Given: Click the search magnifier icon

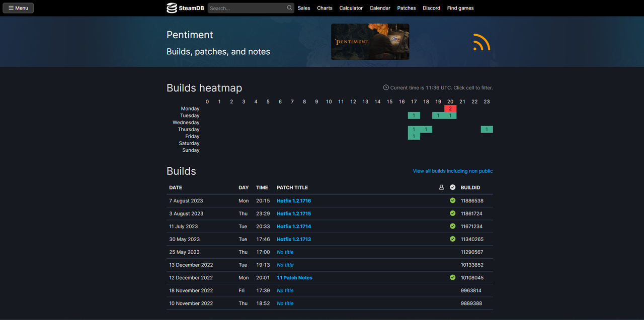Looking at the screenshot, I should pyautogui.click(x=289, y=8).
